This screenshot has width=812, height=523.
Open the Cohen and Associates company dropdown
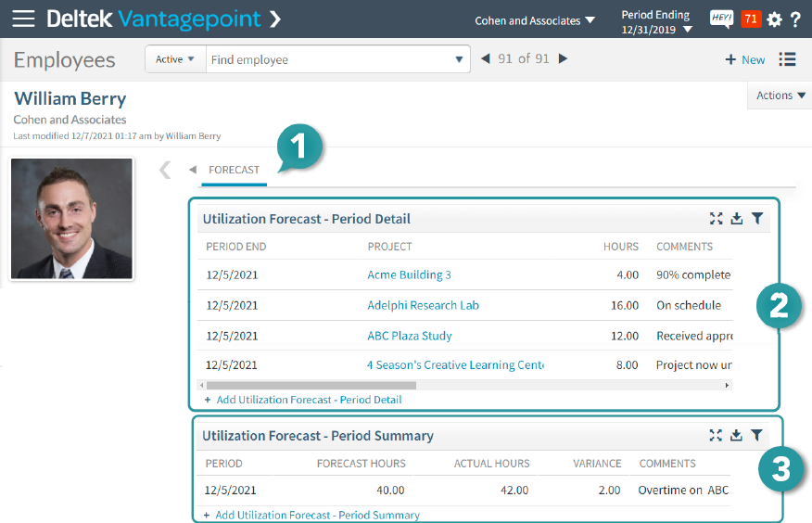[535, 20]
